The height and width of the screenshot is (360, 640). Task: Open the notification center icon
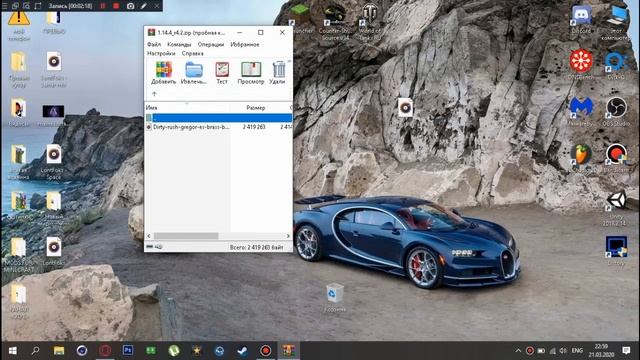626,351
